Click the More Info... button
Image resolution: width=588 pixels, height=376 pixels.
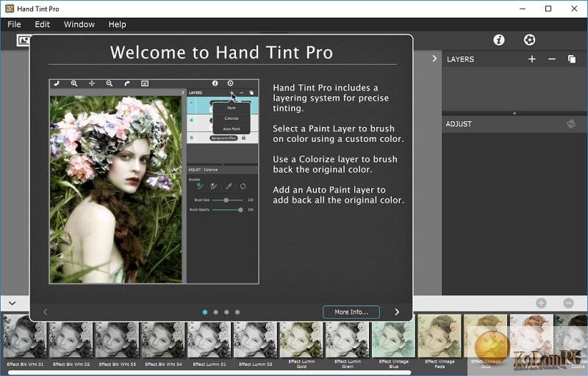[x=351, y=312]
